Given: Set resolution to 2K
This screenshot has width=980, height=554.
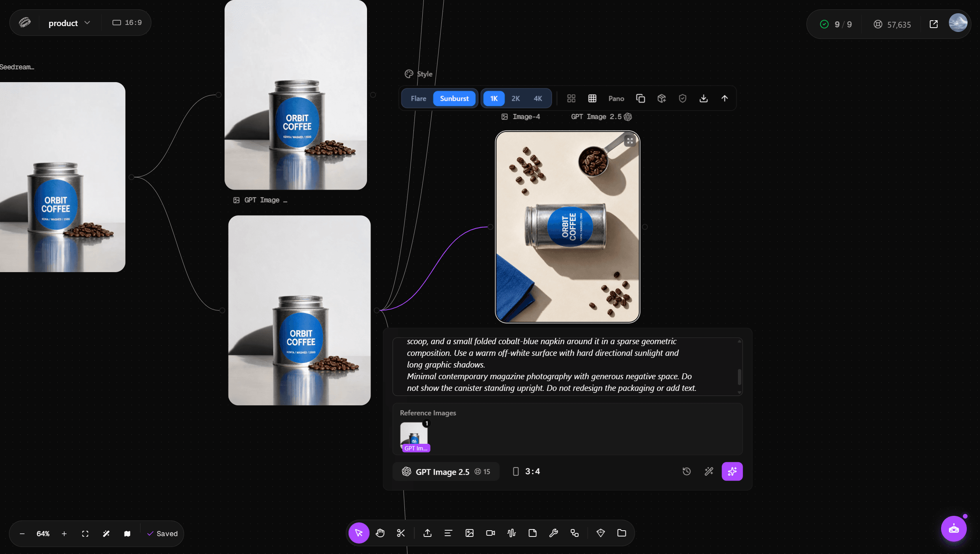Looking at the screenshot, I should 516,98.
